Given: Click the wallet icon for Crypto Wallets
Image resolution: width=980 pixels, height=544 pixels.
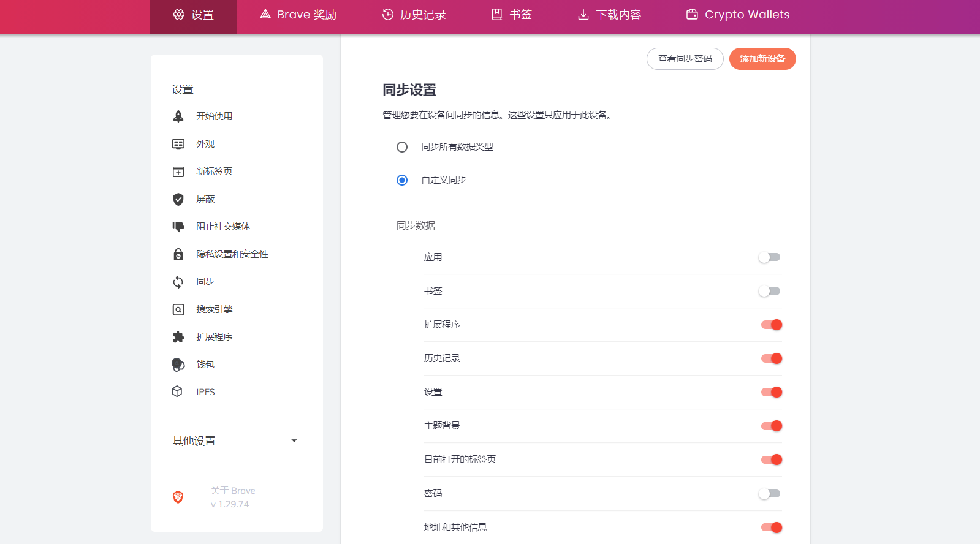Looking at the screenshot, I should coord(692,14).
